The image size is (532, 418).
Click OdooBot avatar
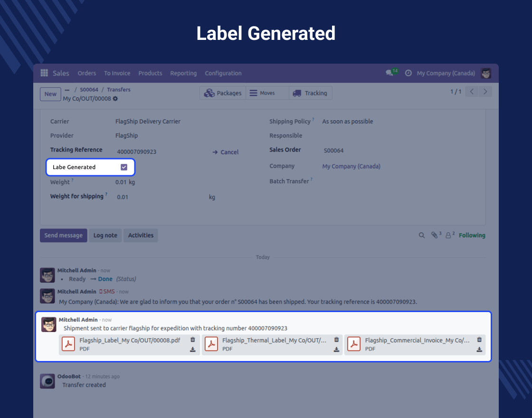click(x=47, y=381)
